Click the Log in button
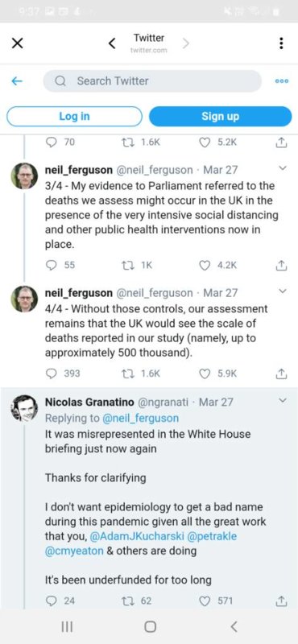 point(74,116)
